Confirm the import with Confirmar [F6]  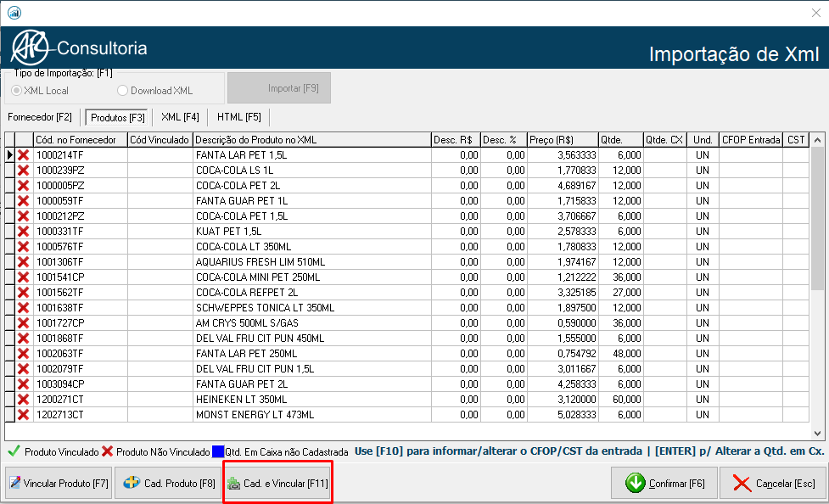(664, 483)
